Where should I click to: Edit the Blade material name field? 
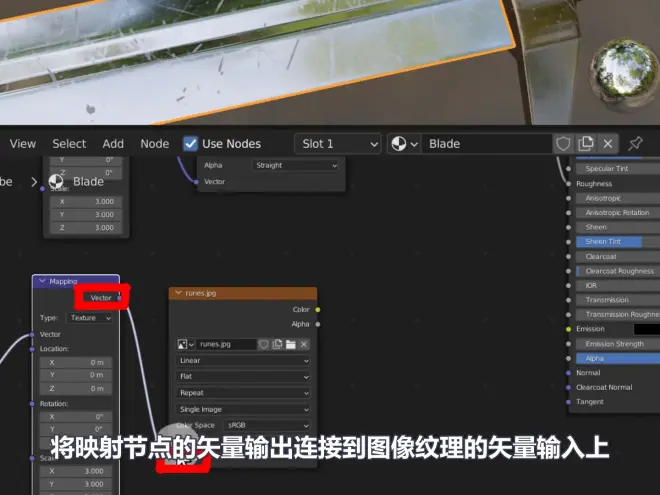click(x=487, y=144)
